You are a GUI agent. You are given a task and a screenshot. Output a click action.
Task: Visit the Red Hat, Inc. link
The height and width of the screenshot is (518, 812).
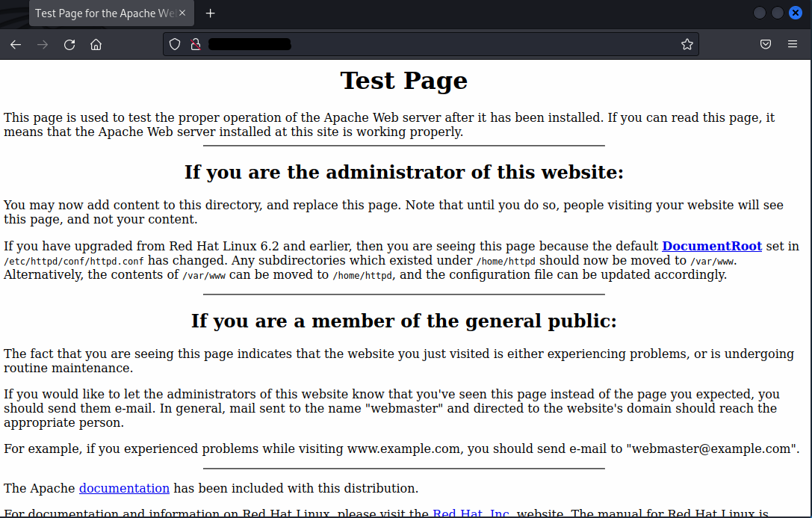click(x=471, y=514)
